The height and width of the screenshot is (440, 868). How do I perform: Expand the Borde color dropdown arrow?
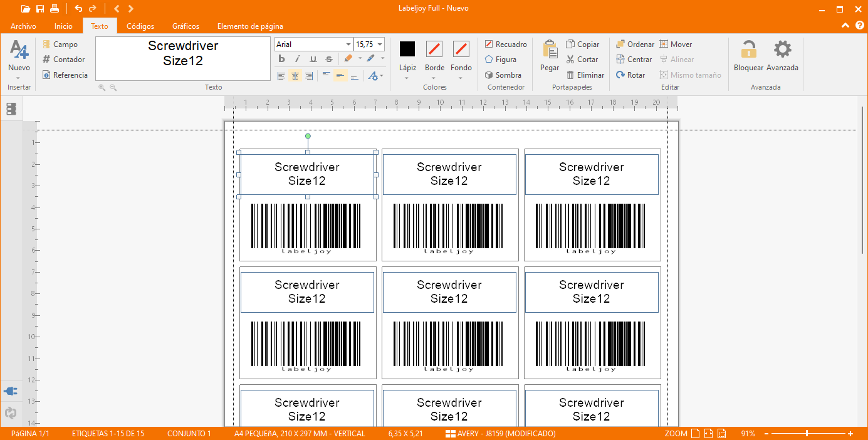click(x=434, y=78)
